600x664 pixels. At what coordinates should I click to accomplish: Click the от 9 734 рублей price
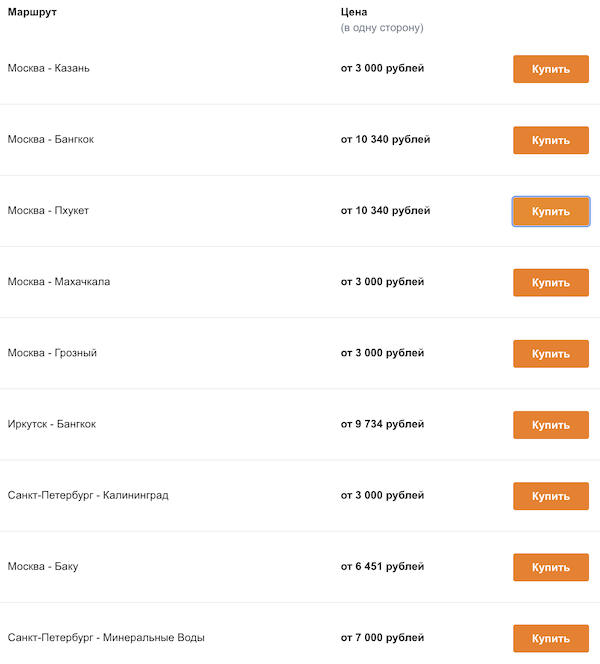382,424
